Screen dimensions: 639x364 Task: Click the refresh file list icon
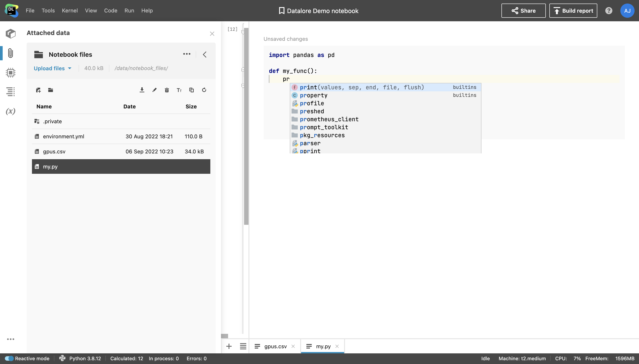click(x=204, y=90)
